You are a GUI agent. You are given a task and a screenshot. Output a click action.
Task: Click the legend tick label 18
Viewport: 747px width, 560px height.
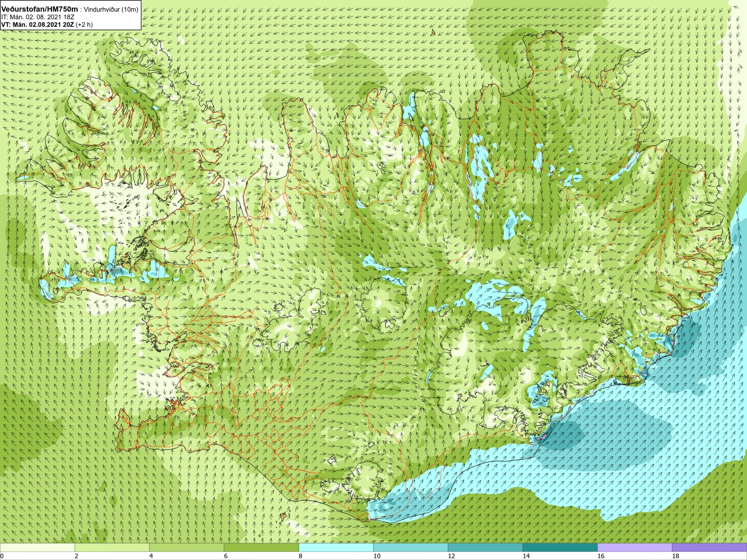point(675,556)
